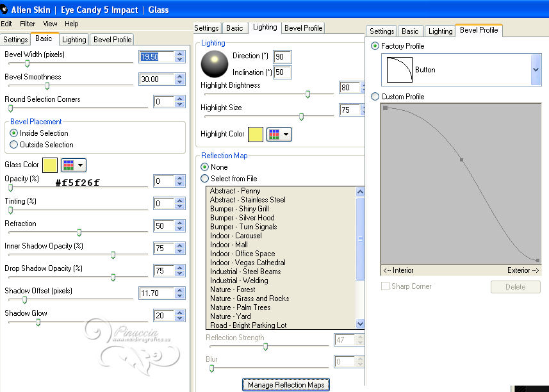This screenshot has height=392, width=549.
Task: Open Bevel Profile tab in left panel
Action: pos(112,40)
